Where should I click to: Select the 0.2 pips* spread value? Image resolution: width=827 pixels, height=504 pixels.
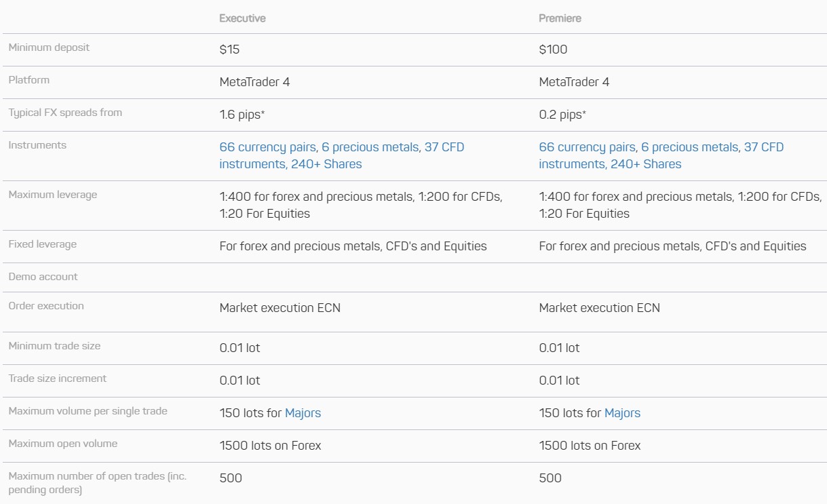562,115
